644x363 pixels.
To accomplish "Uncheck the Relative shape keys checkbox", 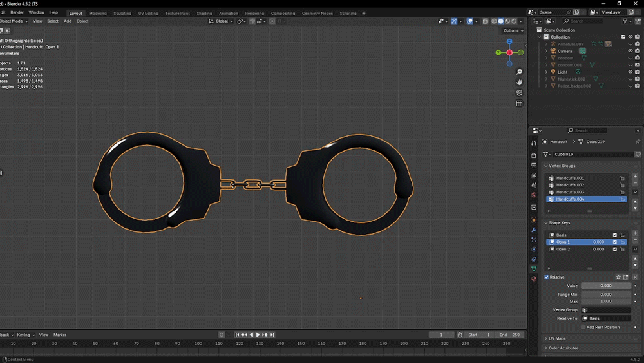I will point(547,277).
